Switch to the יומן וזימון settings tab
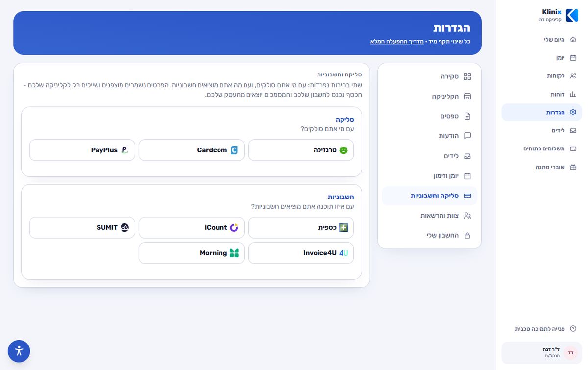This screenshot has height=370, width=588. [x=429, y=176]
